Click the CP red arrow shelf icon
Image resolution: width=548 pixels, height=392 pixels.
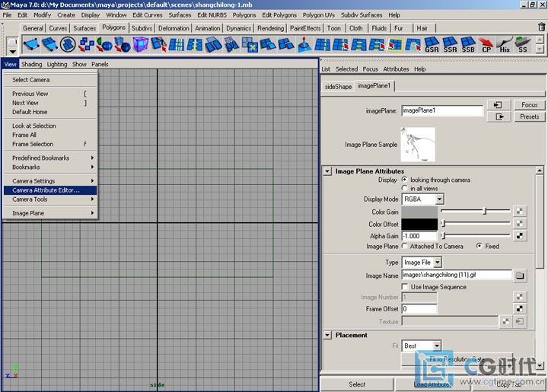click(486, 45)
